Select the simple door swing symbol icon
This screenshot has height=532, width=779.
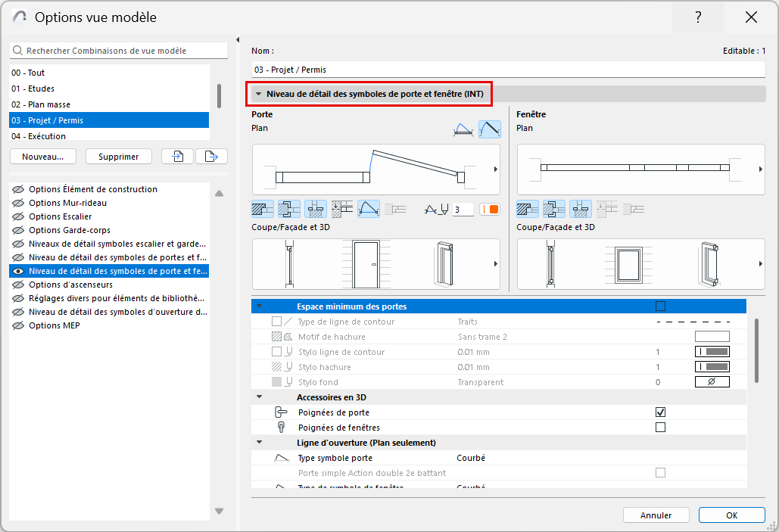pyautogui.click(x=489, y=129)
